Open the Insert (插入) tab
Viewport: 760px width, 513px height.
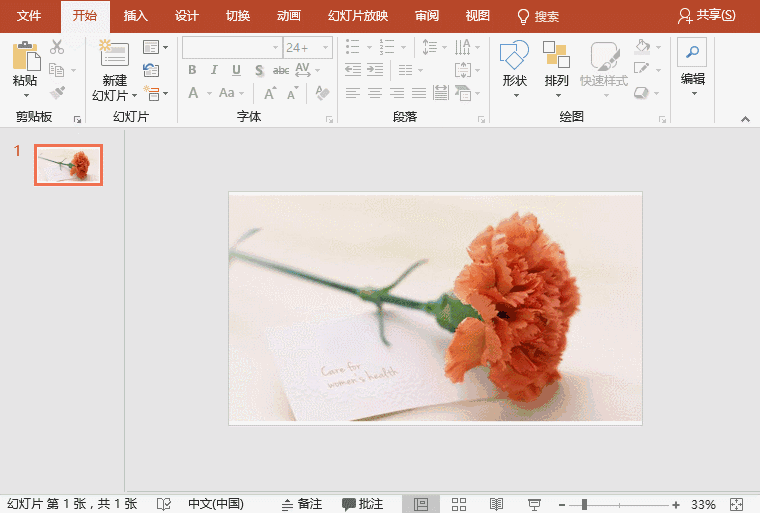pos(135,16)
